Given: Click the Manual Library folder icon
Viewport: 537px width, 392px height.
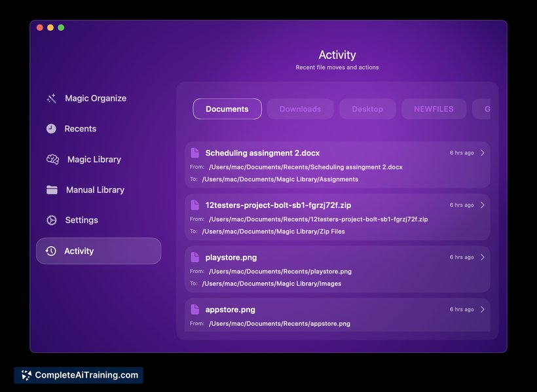Looking at the screenshot, I should pos(52,190).
